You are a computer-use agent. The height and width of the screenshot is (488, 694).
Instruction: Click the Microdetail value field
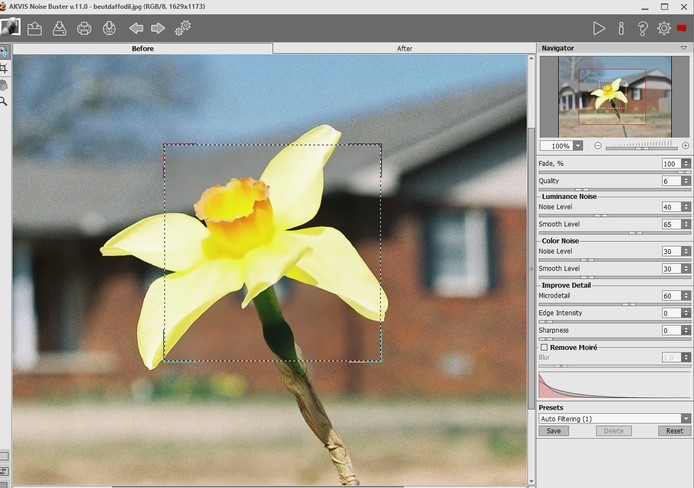669,296
